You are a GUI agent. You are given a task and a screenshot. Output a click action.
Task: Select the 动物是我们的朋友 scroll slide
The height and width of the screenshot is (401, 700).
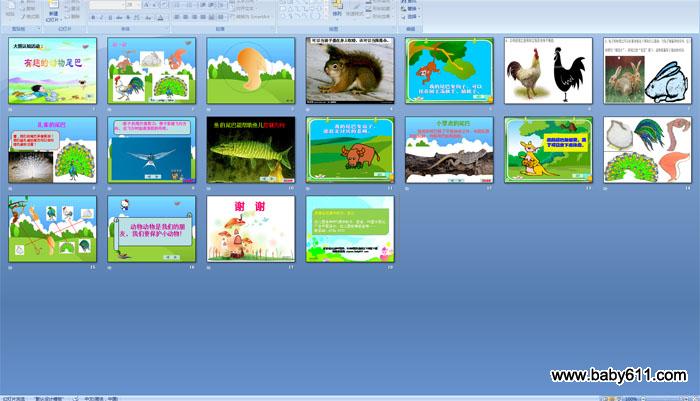tap(151, 229)
